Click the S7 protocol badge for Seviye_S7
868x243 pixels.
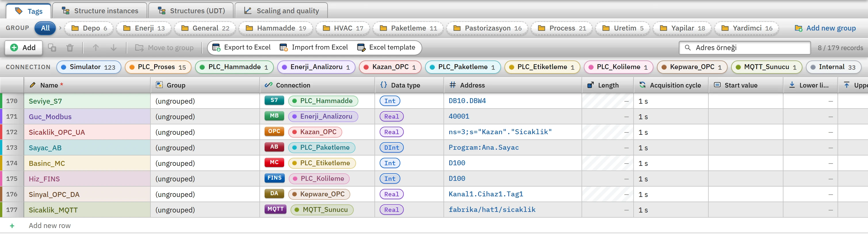coord(274,100)
